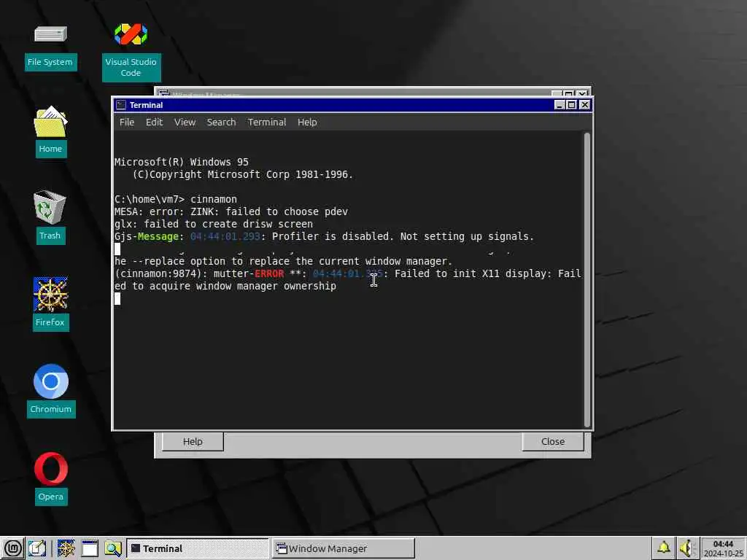Click the show desktop taskbar icon
Screen dimensions: 747x560
(x=37, y=548)
